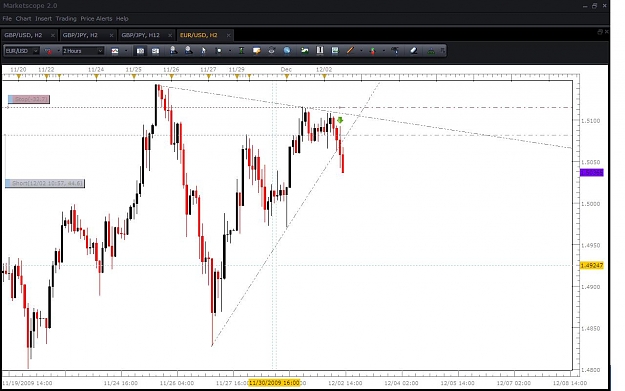625x391 pixels.
Task: Click the 11/24 day marker triangle
Action: pos(96,77)
